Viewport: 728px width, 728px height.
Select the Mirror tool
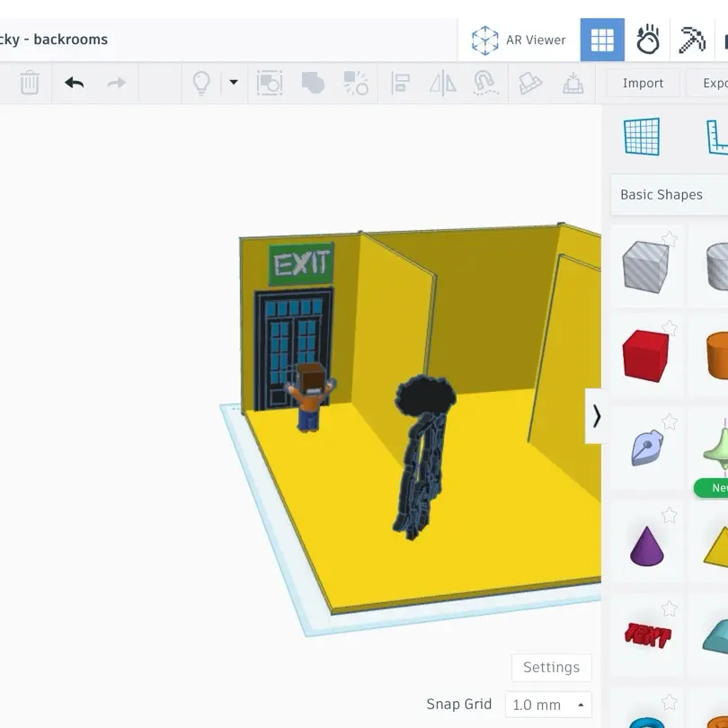coord(442,83)
